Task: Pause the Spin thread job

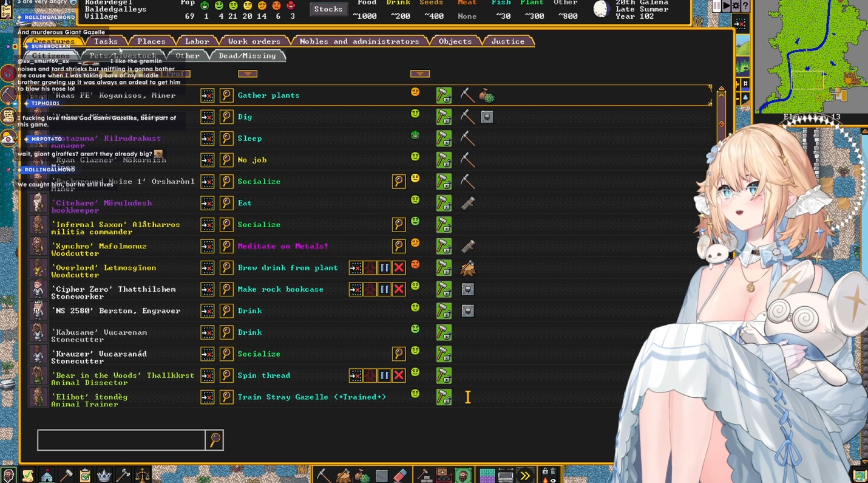Action: pyautogui.click(x=384, y=375)
